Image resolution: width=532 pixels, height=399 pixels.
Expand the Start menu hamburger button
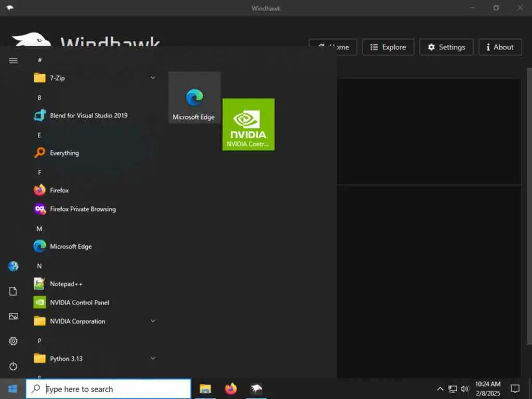pos(13,61)
